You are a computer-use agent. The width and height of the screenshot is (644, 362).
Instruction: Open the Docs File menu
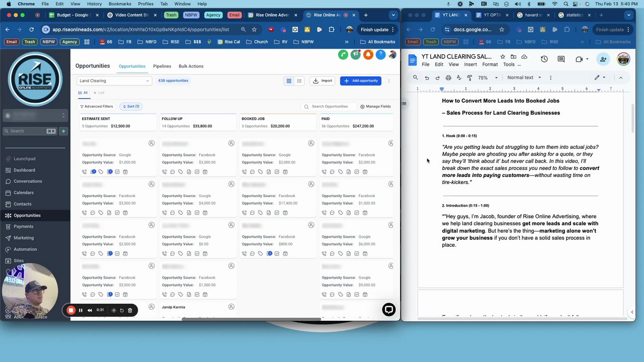coord(426,65)
